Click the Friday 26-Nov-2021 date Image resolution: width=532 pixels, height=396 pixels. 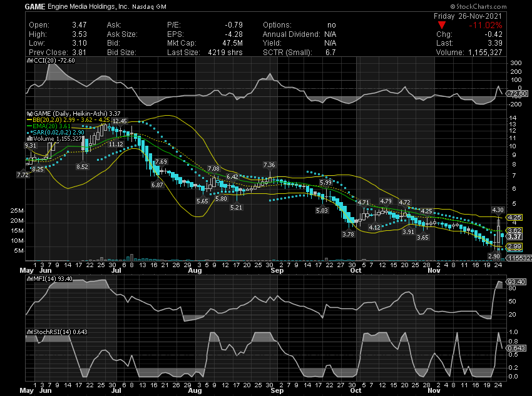tap(468, 16)
